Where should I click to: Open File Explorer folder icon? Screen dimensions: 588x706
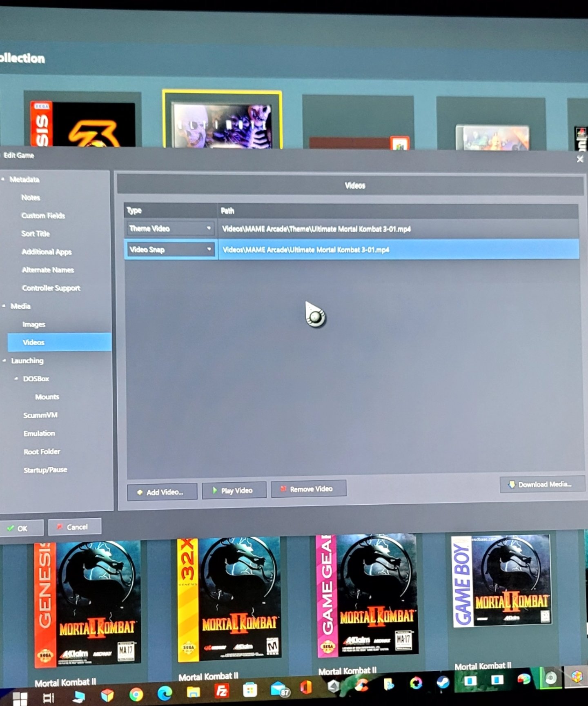pyautogui.click(x=193, y=692)
